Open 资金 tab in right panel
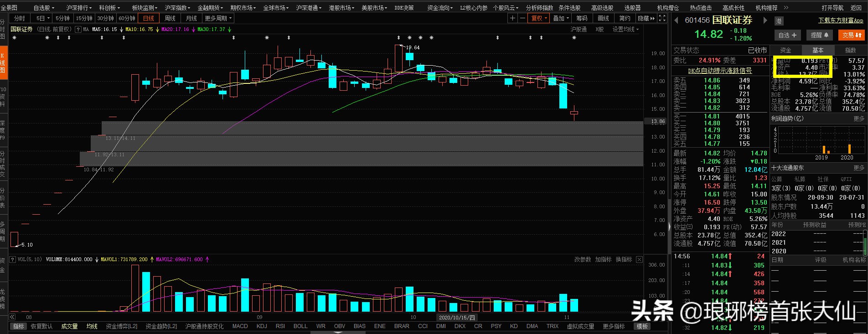The image size is (868, 334). click(785, 50)
